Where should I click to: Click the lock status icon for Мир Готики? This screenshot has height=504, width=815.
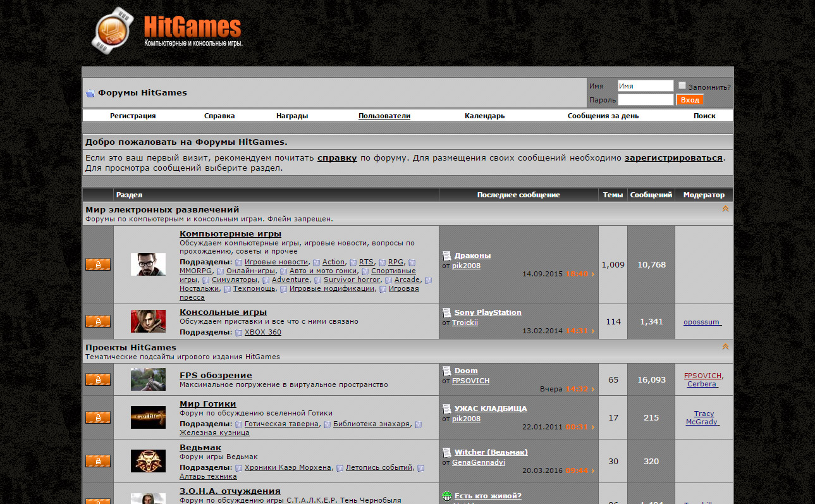(x=98, y=417)
